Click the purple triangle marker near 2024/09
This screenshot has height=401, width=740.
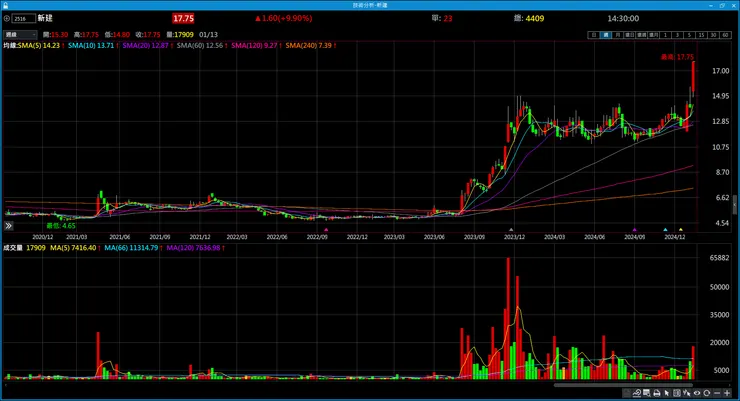[635, 230]
